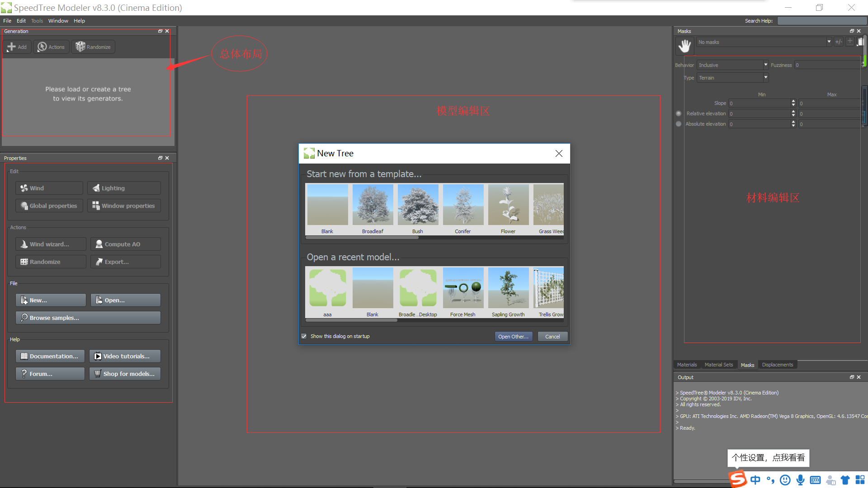Select the Conifer template thumbnail
The image size is (868, 488).
(x=463, y=205)
